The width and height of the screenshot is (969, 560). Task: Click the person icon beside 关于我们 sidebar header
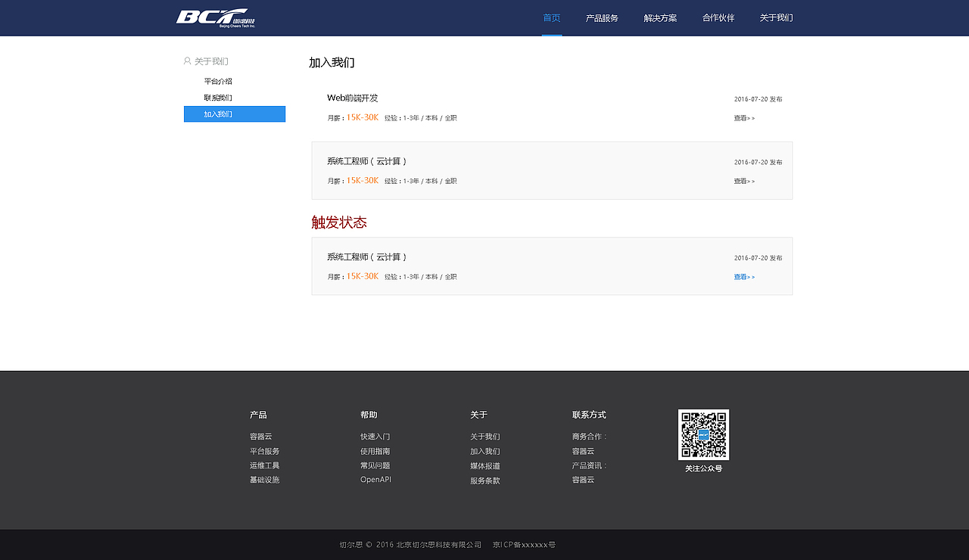tap(186, 61)
